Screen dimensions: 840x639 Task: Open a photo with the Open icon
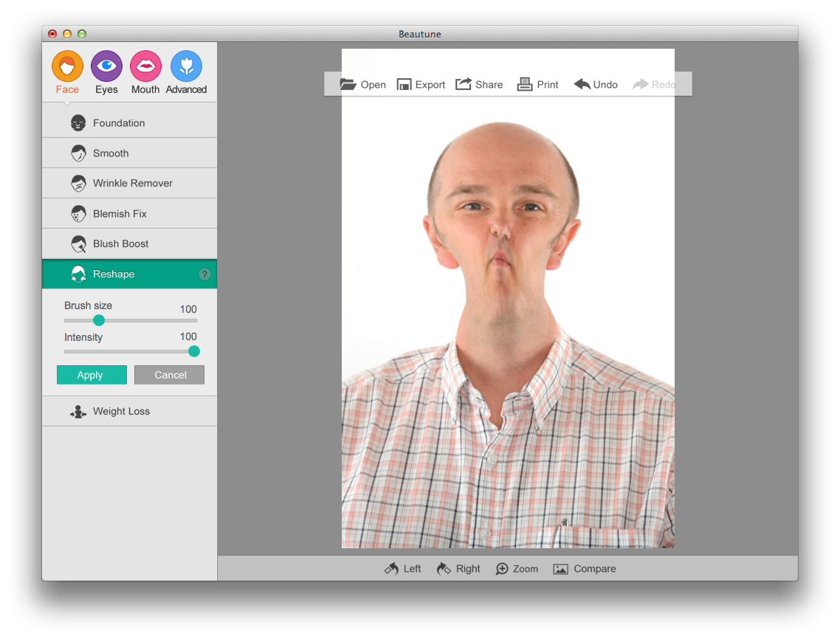point(348,84)
